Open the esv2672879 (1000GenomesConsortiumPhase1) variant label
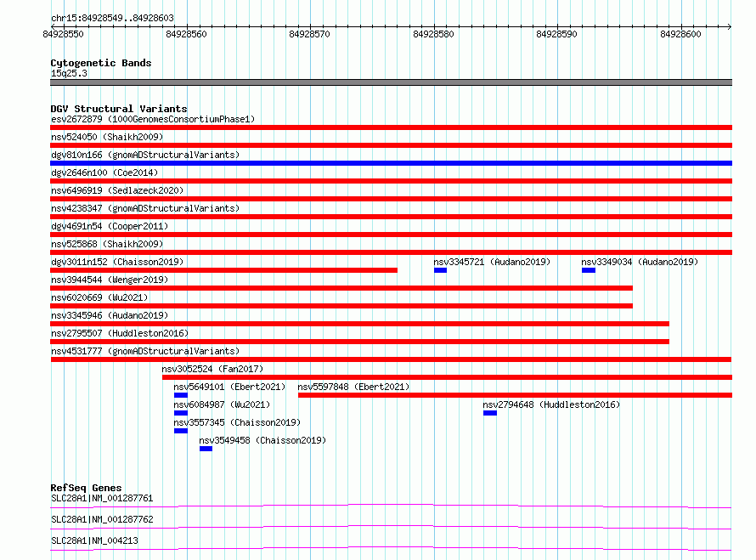The width and height of the screenshot is (756, 560). (153, 119)
